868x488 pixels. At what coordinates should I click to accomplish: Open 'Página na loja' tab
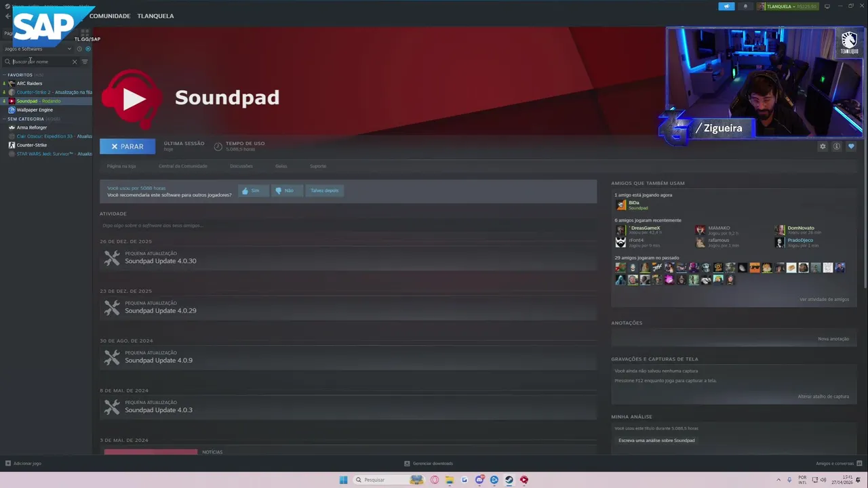(121, 166)
